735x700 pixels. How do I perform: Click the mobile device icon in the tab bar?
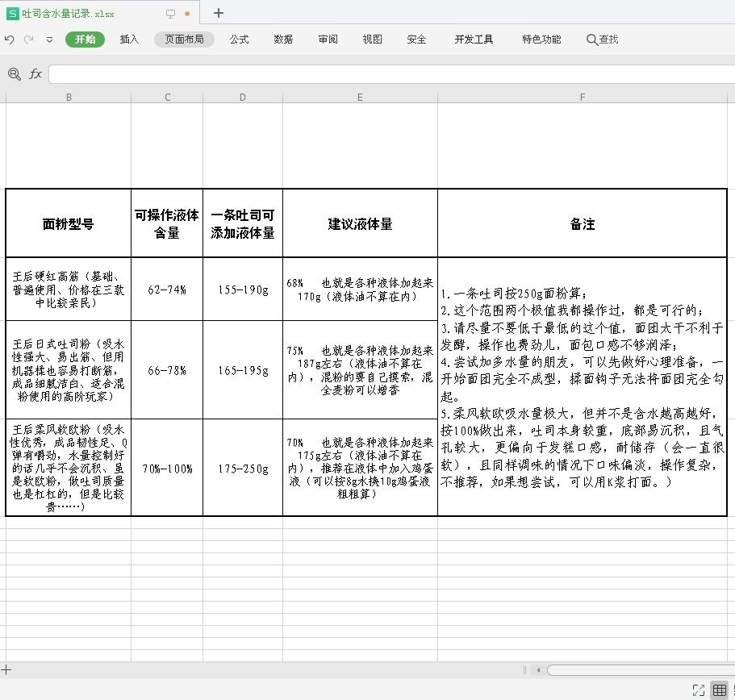pyautogui.click(x=171, y=13)
